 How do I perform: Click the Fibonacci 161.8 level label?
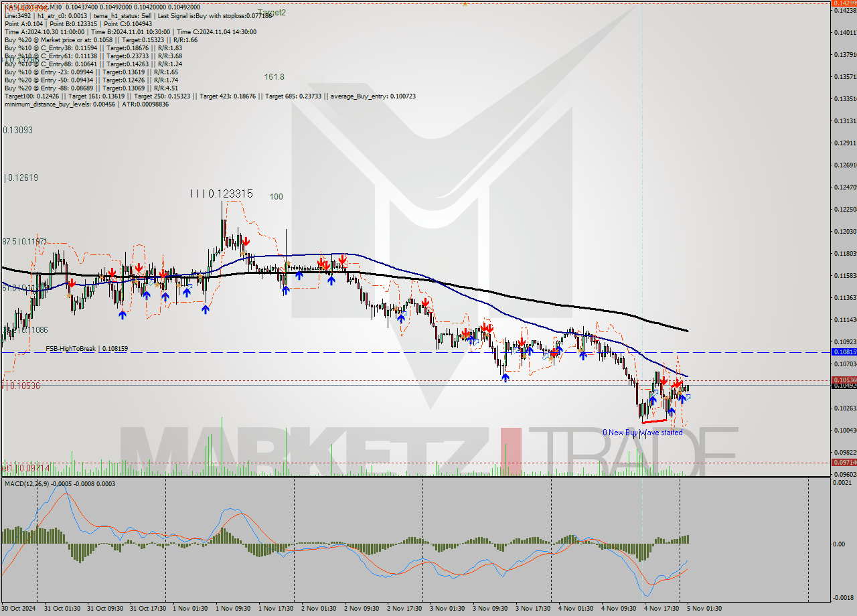[x=275, y=77]
